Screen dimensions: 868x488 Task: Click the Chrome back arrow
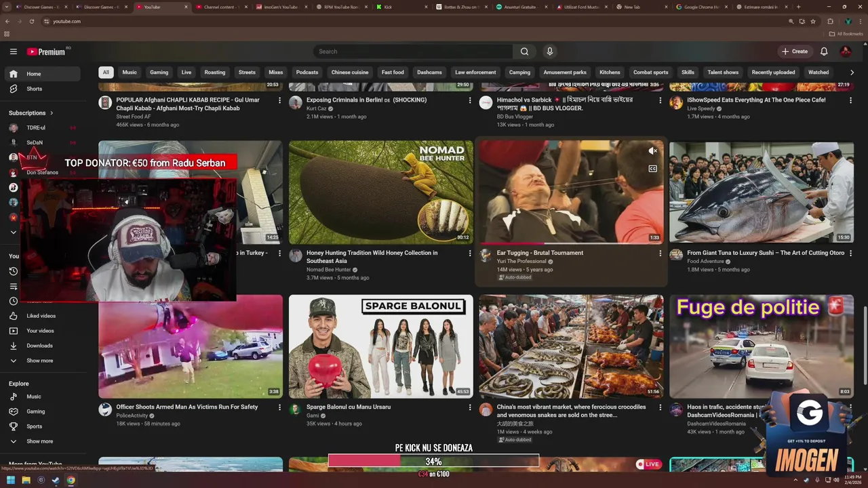7,21
